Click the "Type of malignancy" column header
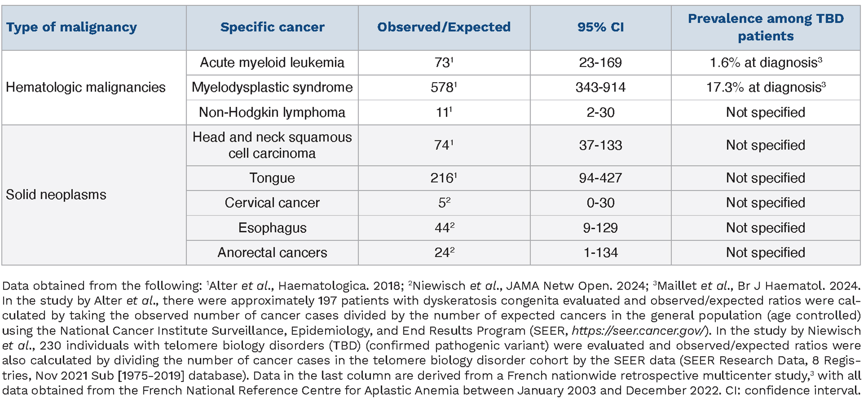Image resolution: width=868 pixels, height=412 pixels. (x=71, y=27)
